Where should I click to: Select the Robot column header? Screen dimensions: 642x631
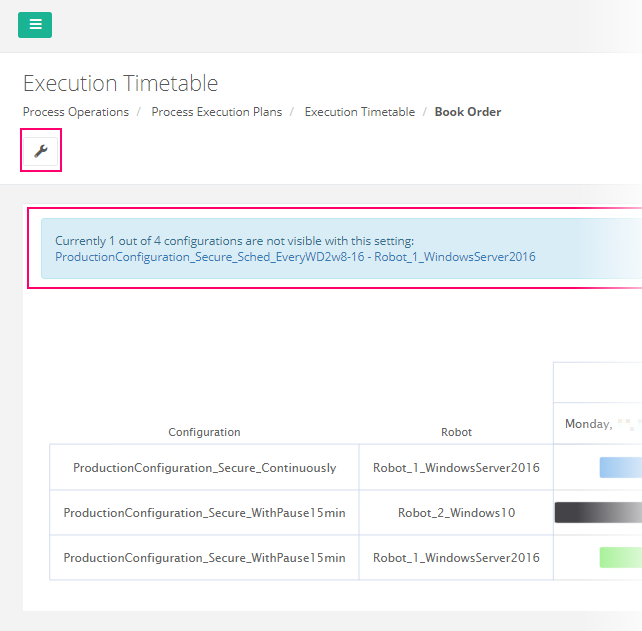pyautogui.click(x=456, y=432)
